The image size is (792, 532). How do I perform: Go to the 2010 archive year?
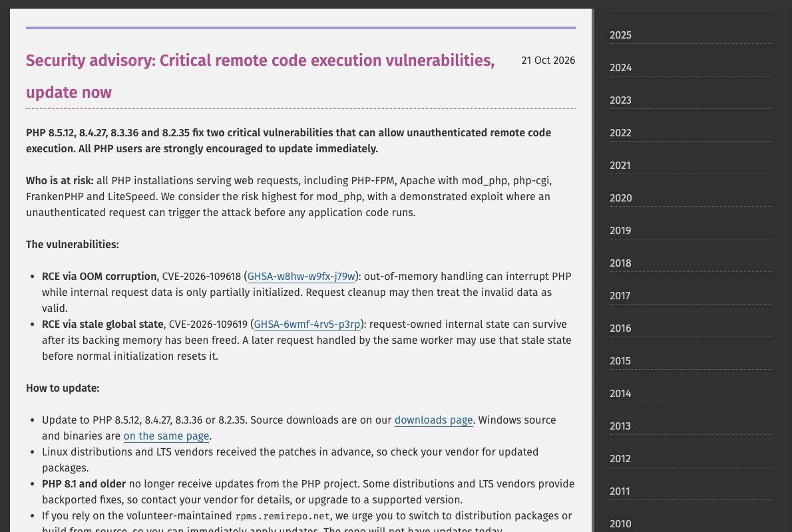point(621,524)
